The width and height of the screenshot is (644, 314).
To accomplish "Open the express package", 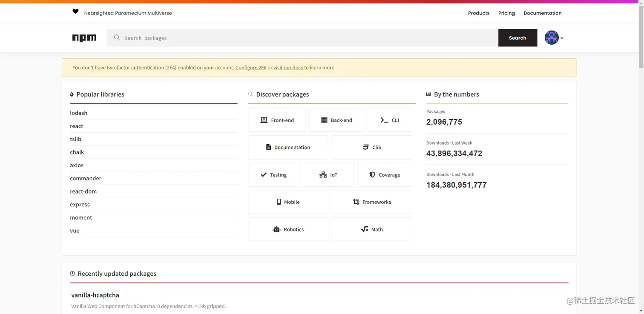I will coord(80,205).
